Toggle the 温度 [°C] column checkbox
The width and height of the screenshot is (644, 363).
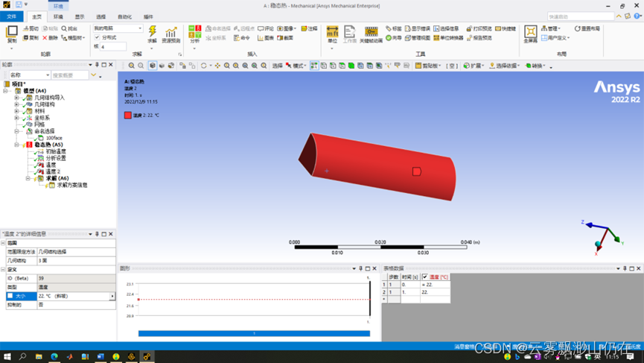[425, 277]
